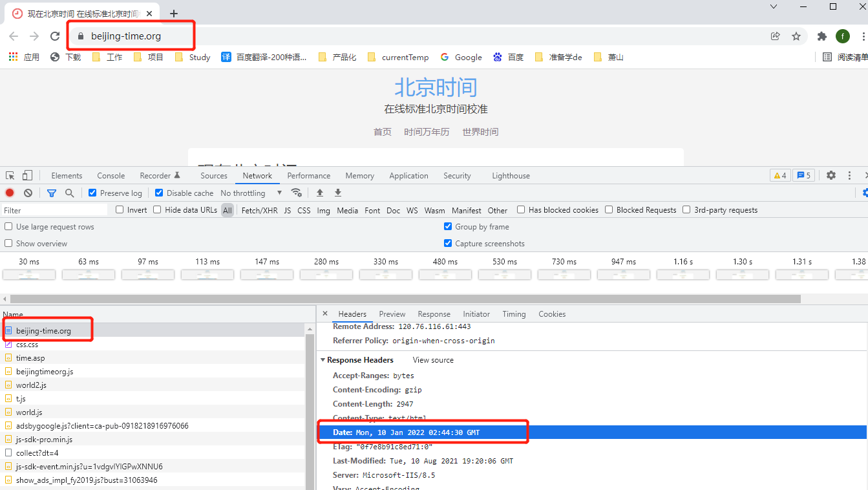Check the Blocked Requests checkbox

point(609,209)
